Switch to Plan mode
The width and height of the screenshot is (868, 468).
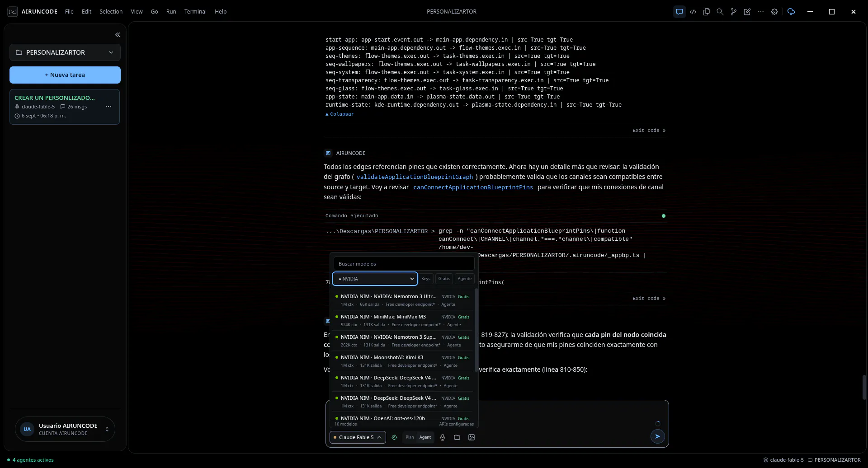410,437
